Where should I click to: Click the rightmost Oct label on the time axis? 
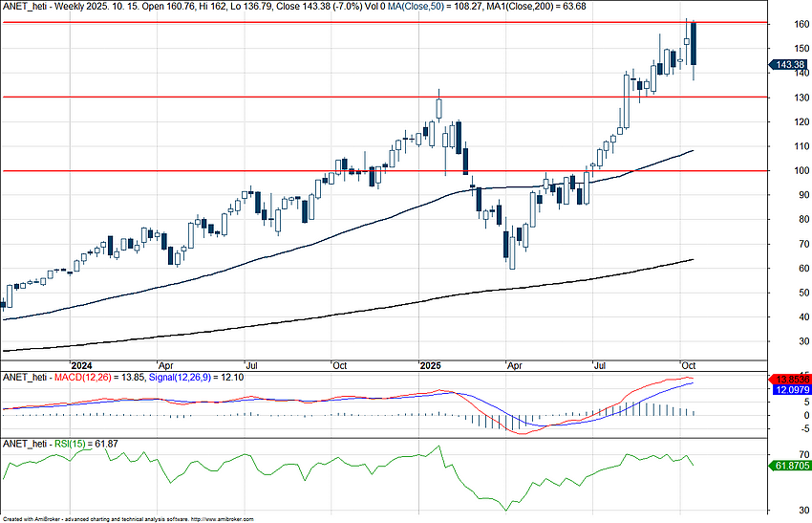click(x=688, y=365)
